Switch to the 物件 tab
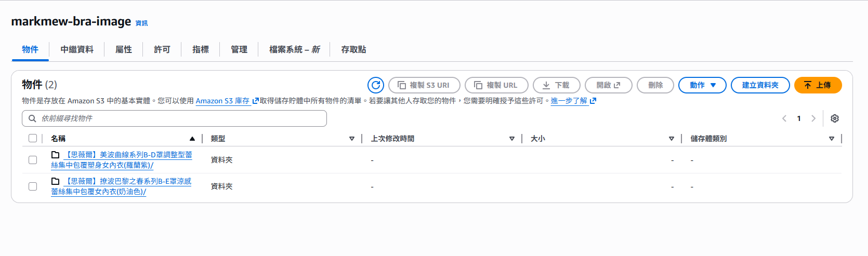Image resolution: width=868 pixels, height=256 pixels. coord(30,49)
